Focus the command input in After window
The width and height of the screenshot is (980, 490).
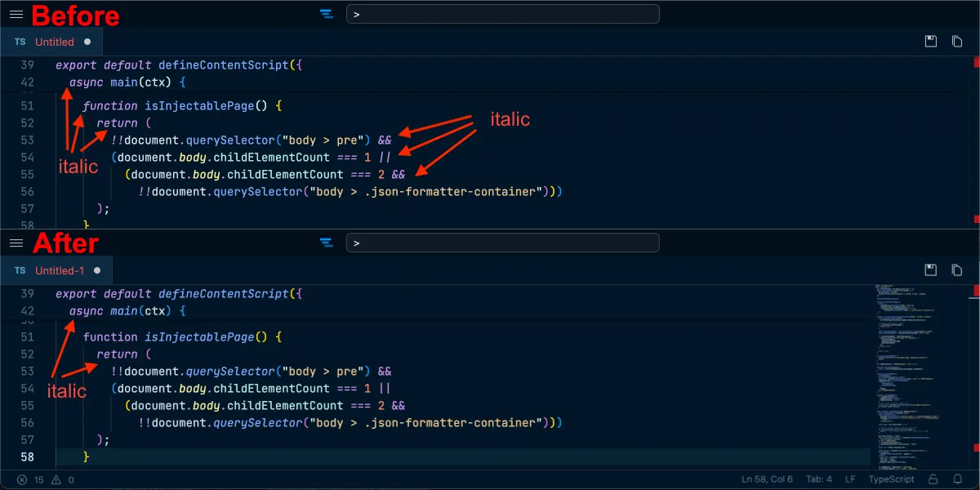coord(502,243)
